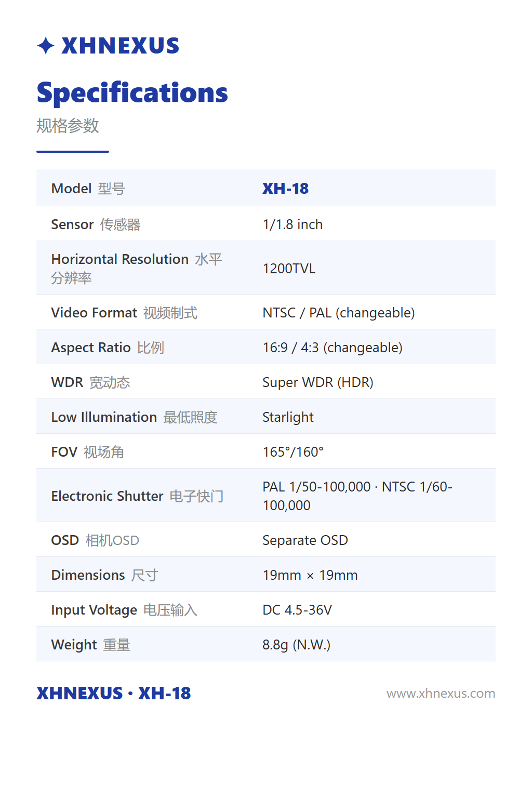Click the XH-18 model value in the table
532x798 pixels.
[285, 189]
